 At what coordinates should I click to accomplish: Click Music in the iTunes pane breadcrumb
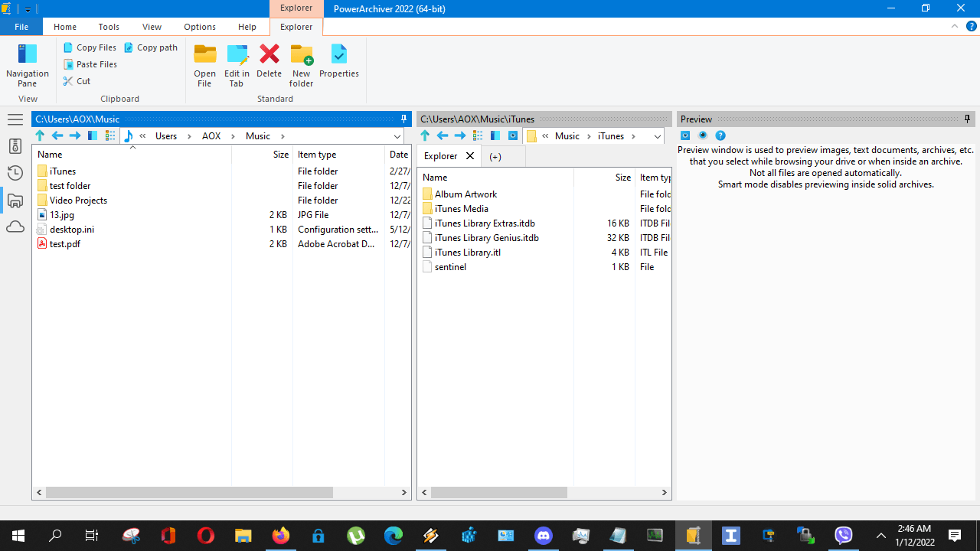(x=567, y=136)
